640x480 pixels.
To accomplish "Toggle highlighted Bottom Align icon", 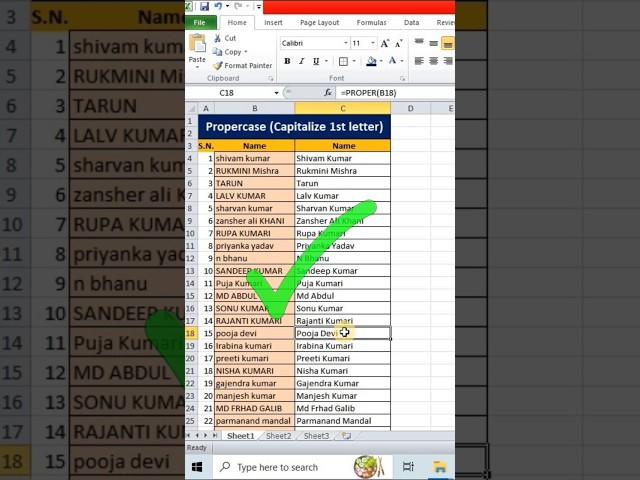I will click(x=448, y=43).
